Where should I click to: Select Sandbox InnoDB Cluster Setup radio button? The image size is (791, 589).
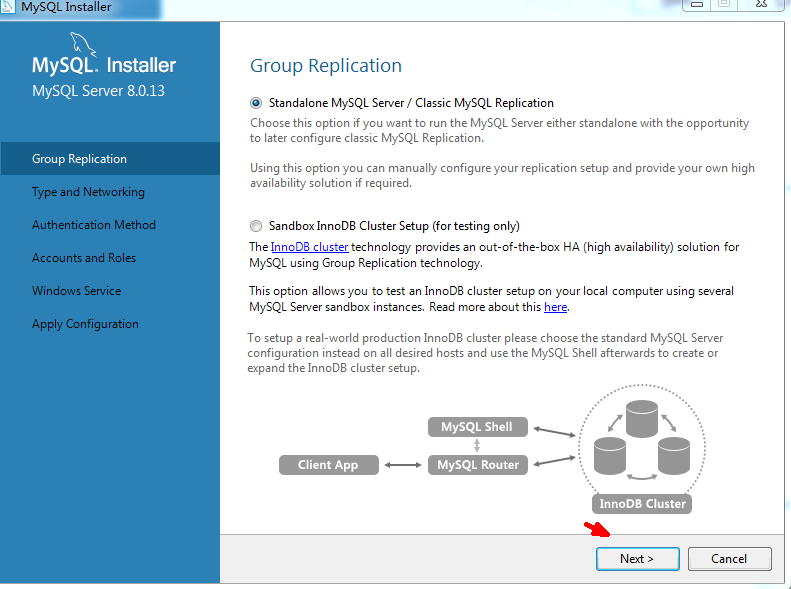click(x=256, y=226)
